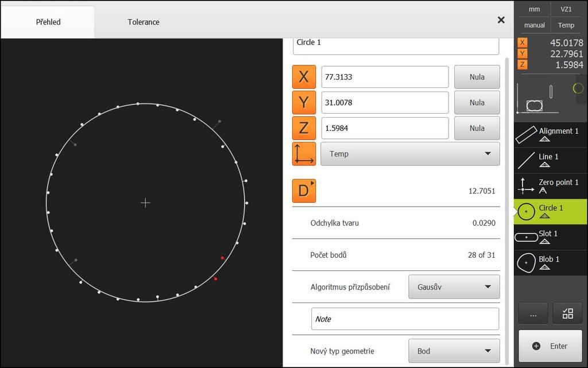
Task: Click the orange Y axis icon
Action: (304, 102)
